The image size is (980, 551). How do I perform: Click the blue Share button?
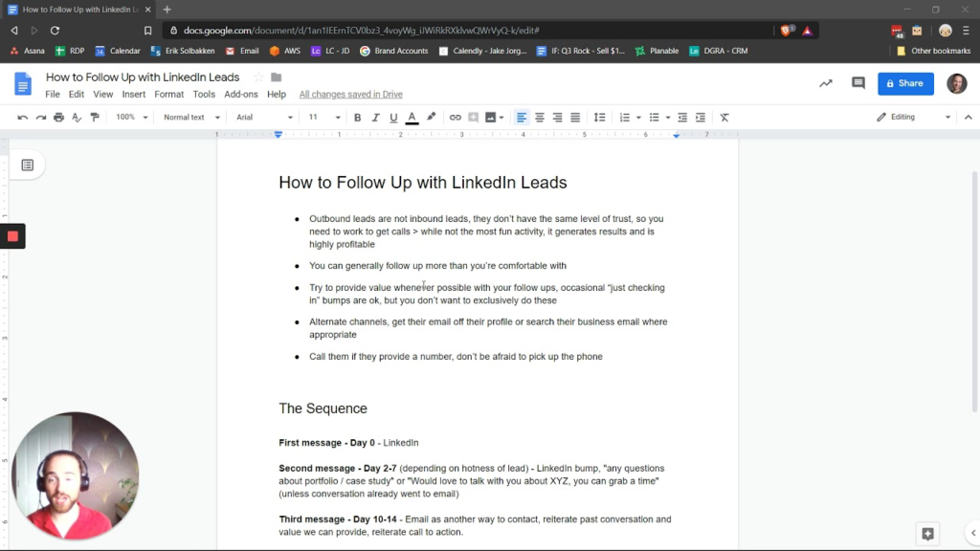[x=905, y=83]
